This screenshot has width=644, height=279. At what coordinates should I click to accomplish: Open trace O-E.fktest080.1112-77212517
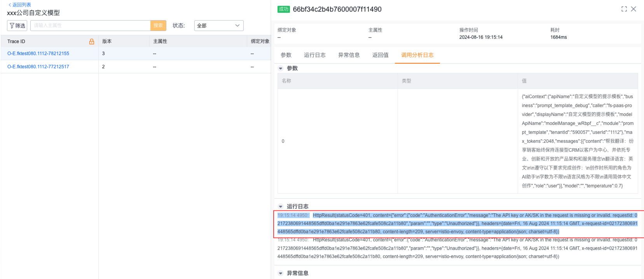[38, 67]
